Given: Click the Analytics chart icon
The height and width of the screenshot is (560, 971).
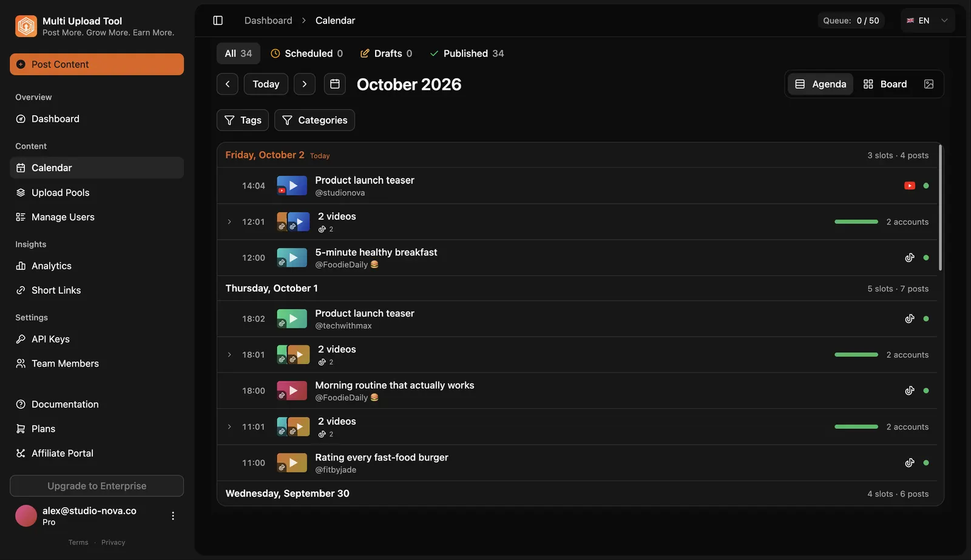Looking at the screenshot, I should click(21, 266).
